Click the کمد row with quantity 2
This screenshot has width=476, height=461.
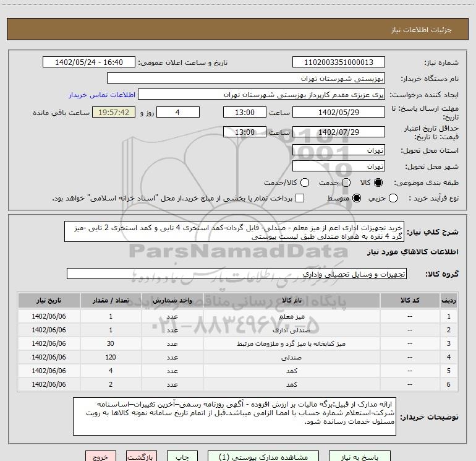pos(238,385)
